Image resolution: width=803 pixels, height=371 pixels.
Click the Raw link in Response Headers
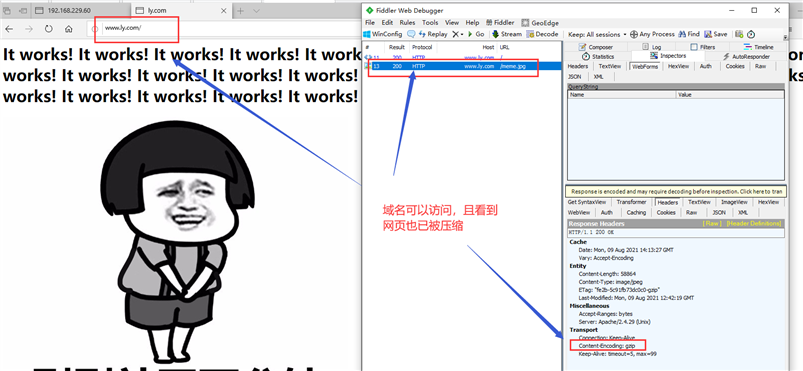(x=712, y=223)
